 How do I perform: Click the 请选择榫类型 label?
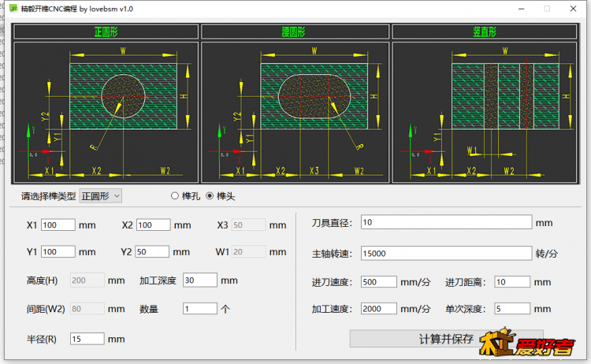[x=48, y=196]
